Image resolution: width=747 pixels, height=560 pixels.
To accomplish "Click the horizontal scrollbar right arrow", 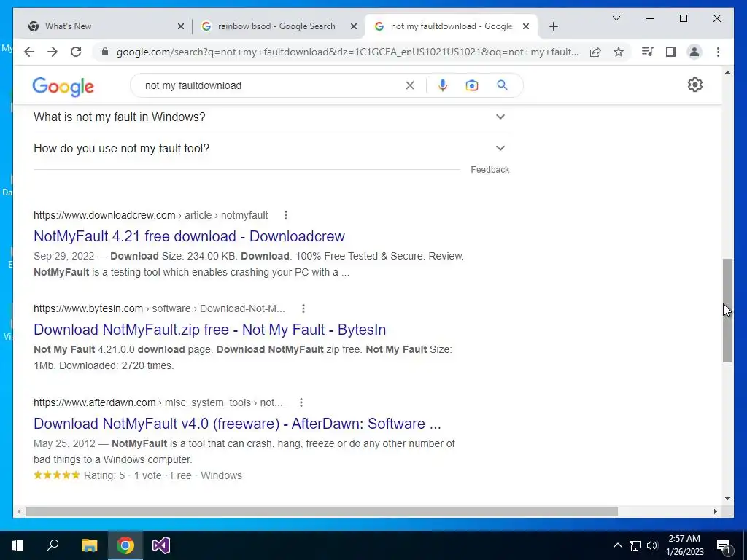I will click(x=715, y=511).
